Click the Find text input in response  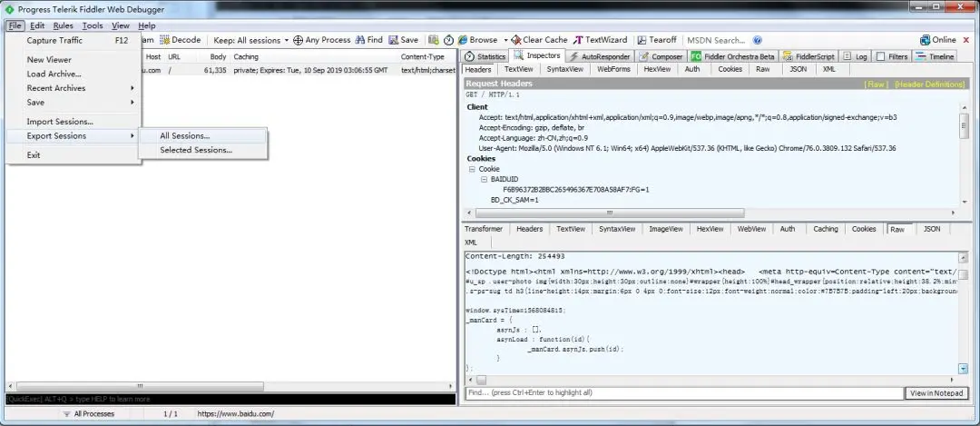684,392
